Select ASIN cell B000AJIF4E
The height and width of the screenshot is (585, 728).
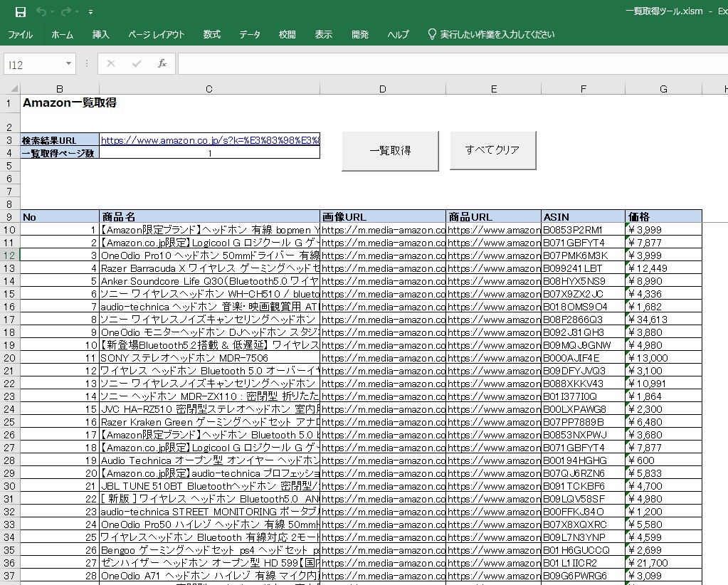pos(583,358)
